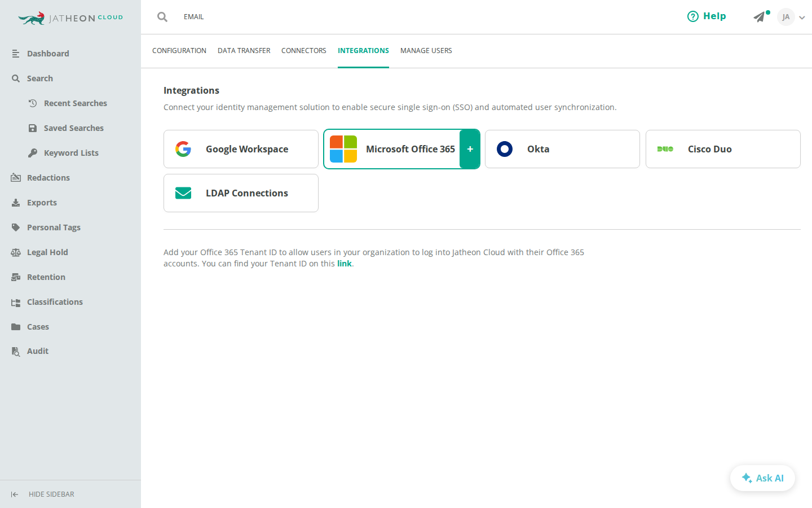Click the Okta circle logo

pos(505,149)
